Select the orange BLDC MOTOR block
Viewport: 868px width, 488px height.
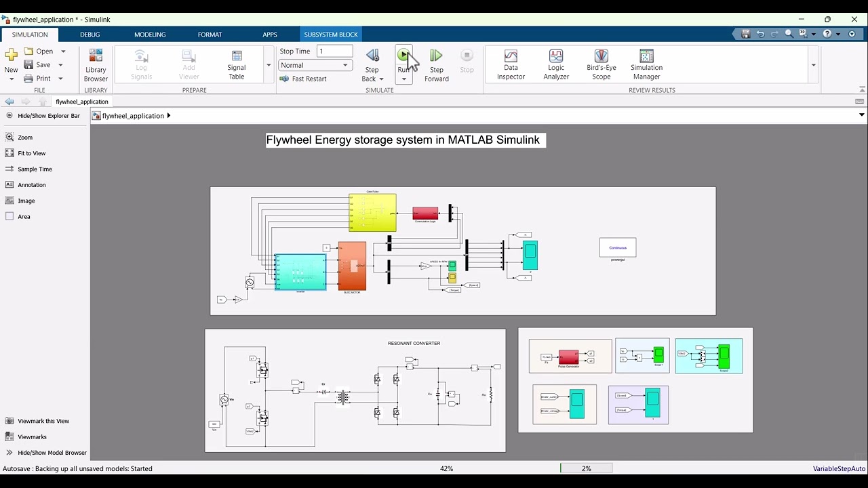pyautogui.click(x=352, y=266)
